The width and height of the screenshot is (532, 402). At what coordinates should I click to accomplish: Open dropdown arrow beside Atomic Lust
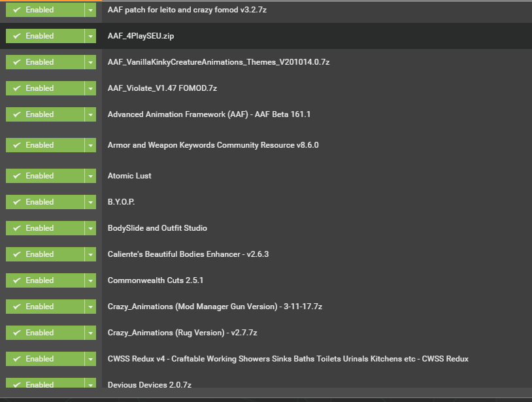(x=90, y=176)
